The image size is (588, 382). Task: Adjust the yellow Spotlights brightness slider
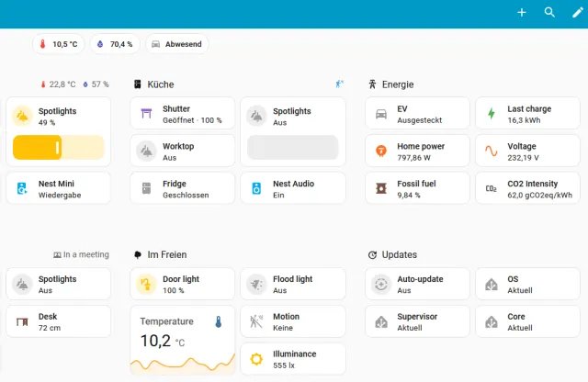(59, 147)
